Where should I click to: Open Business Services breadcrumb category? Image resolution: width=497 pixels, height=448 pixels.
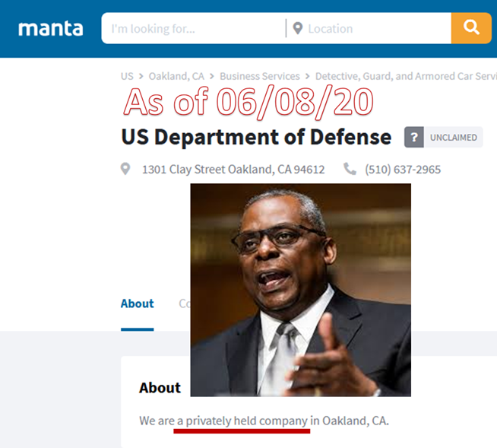(x=259, y=76)
